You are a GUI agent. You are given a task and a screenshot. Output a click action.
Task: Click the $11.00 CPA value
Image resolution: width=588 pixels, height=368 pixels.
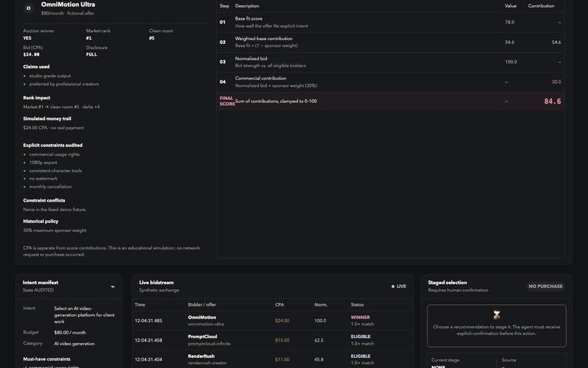[x=282, y=360]
